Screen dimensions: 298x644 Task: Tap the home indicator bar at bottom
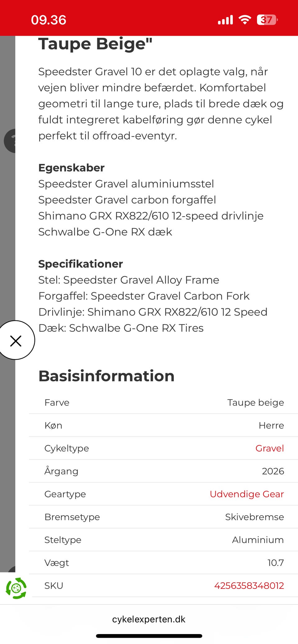tap(149, 636)
